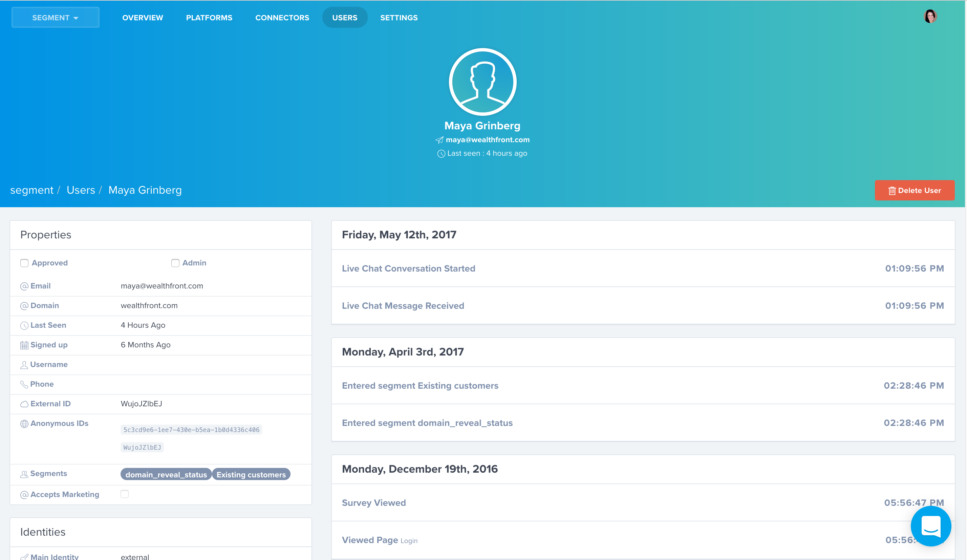The width and height of the screenshot is (967, 560).
Task: Click the Properties panel heading
Action: tap(46, 235)
